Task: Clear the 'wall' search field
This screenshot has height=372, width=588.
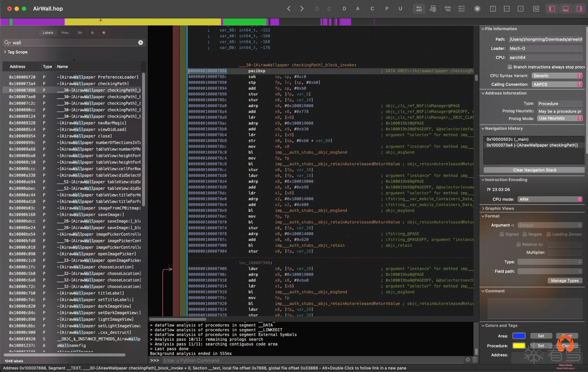Action: coord(141,43)
